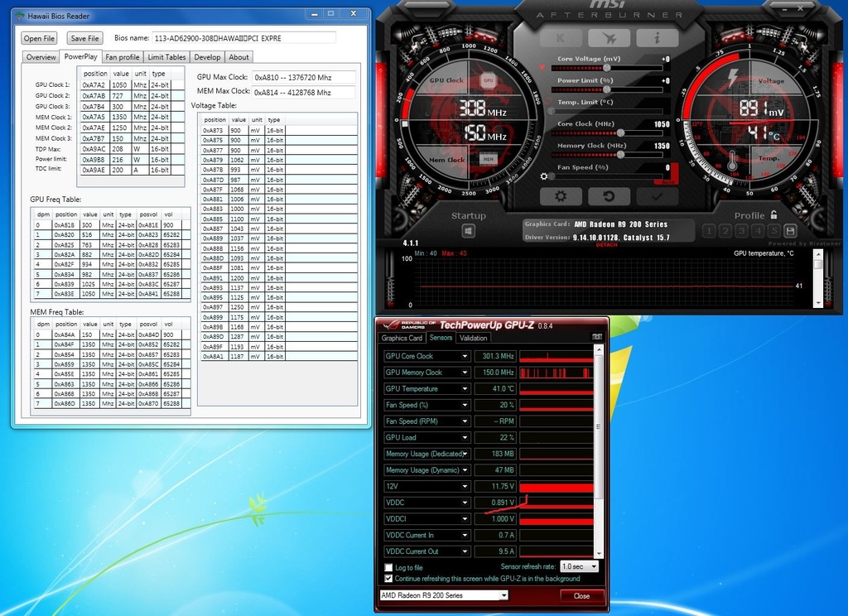Image resolution: width=848 pixels, height=616 pixels.
Task: Switch to the Graphics Card tab in GPU-Z
Action: (402, 338)
